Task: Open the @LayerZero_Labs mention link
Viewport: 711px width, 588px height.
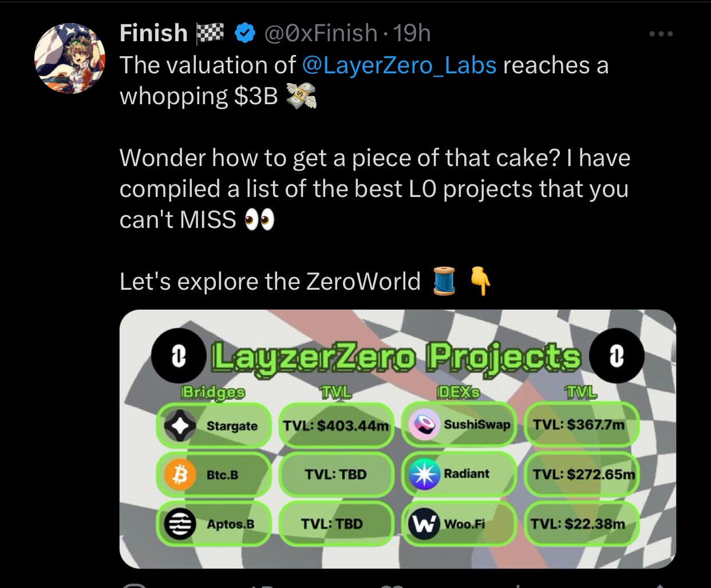Action: pyautogui.click(x=398, y=65)
